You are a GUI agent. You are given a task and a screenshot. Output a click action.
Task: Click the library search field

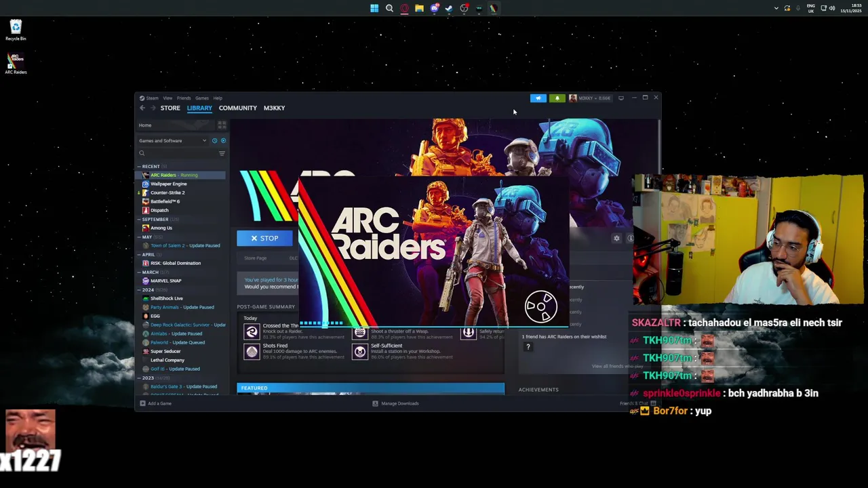tap(176, 153)
